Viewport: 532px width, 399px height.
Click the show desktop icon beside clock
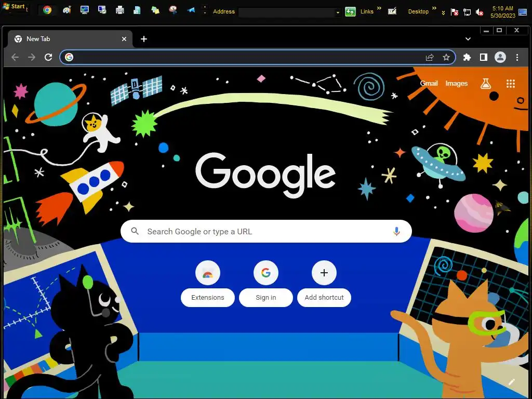523,12
